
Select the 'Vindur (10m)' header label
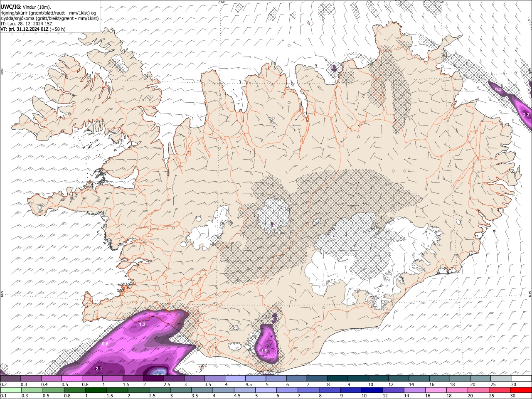(x=37, y=7)
